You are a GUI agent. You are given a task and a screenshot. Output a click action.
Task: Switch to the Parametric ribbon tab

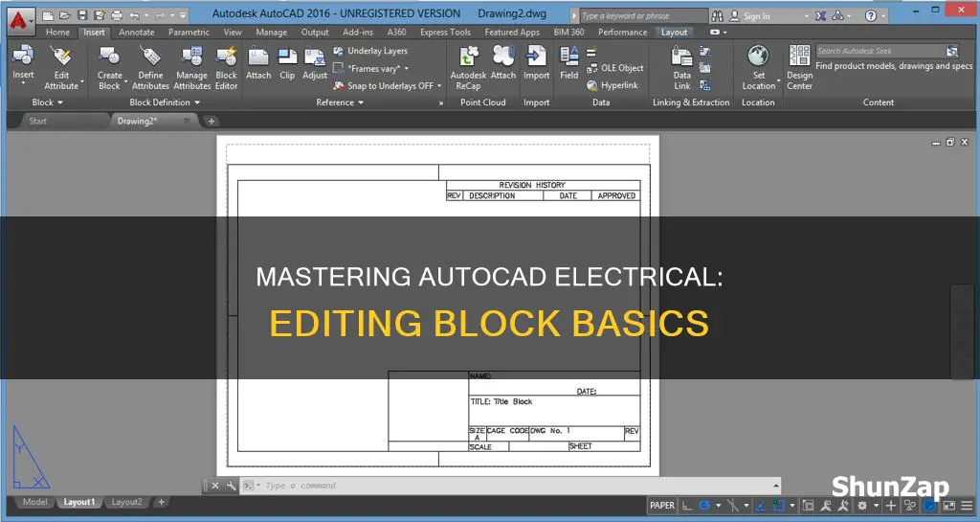pyautogui.click(x=189, y=32)
